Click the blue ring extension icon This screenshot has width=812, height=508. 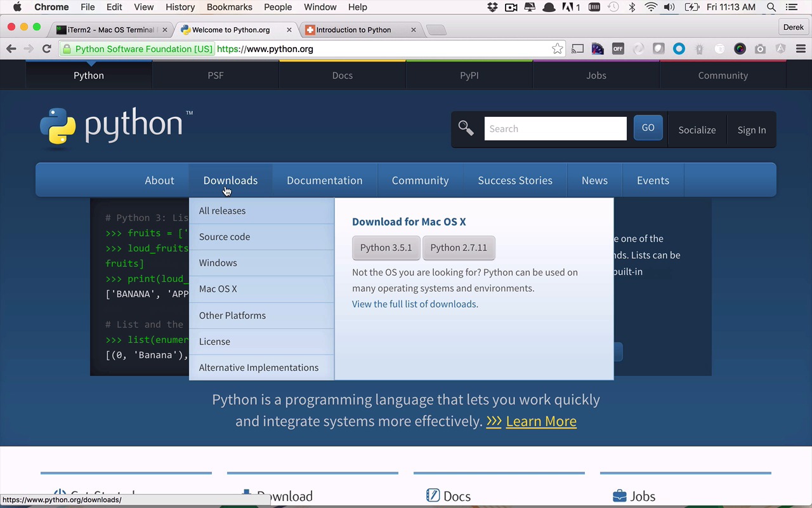(x=679, y=49)
